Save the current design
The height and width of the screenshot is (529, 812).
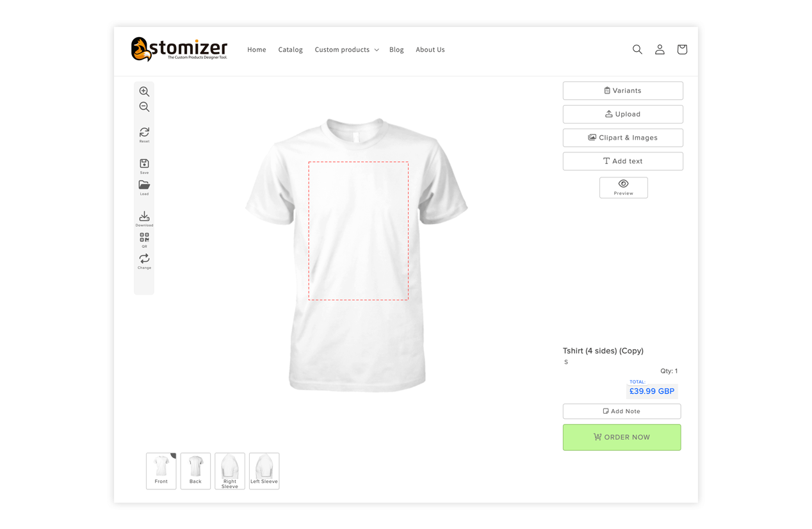144,167
